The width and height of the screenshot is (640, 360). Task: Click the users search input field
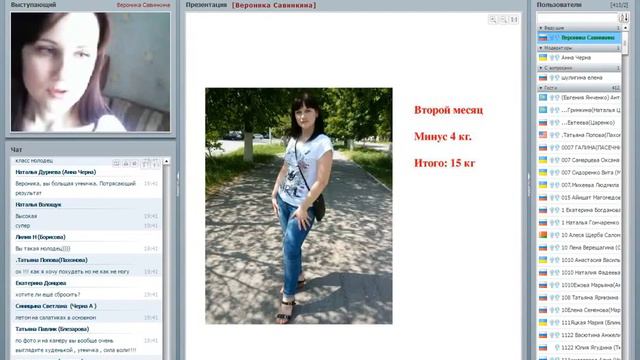578,18
